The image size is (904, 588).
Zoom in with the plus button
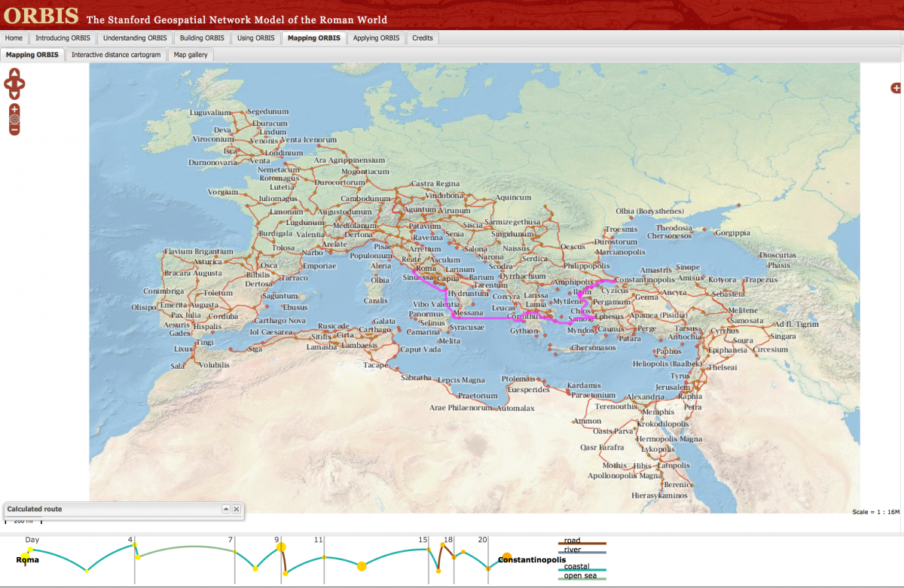tap(14, 110)
